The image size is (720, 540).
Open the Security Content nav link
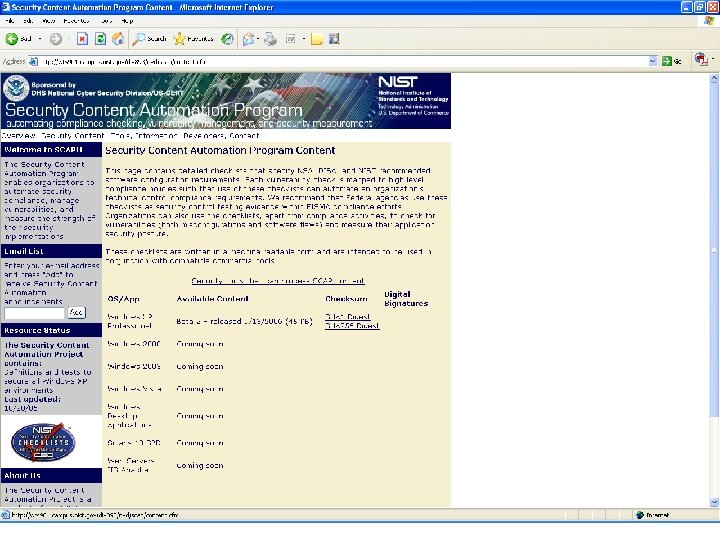tap(73, 135)
